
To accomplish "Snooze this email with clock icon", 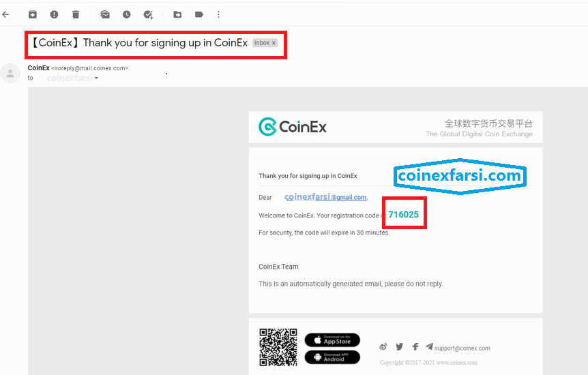I will [x=126, y=14].
